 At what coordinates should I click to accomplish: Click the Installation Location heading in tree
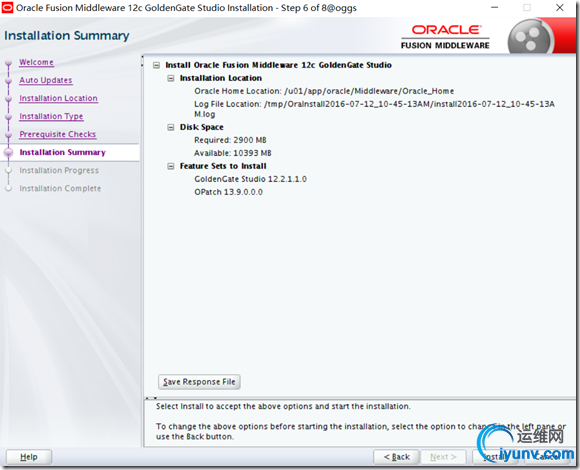(221, 78)
